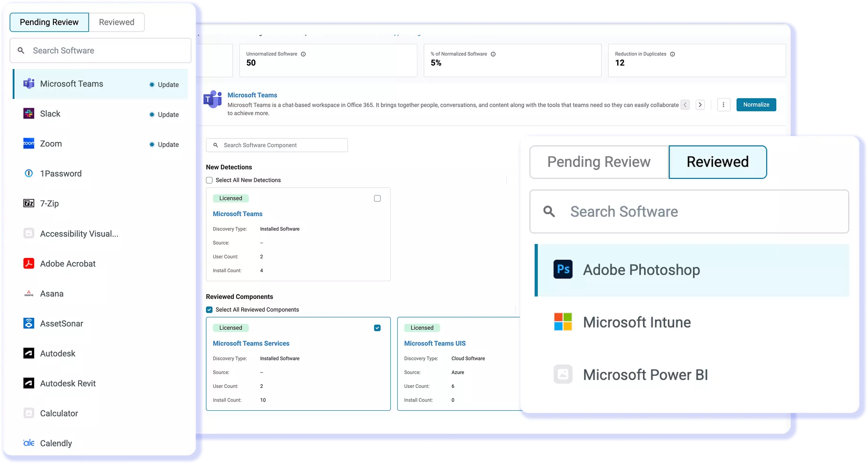Focus the Search Software Component field
Viewport: 868px width, 464px height.
tap(277, 145)
